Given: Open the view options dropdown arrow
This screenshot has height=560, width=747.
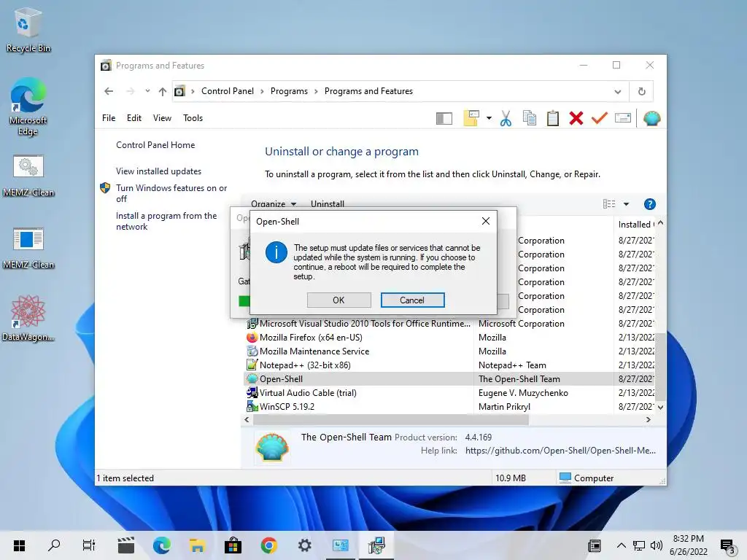Looking at the screenshot, I should (x=626, y=204).
